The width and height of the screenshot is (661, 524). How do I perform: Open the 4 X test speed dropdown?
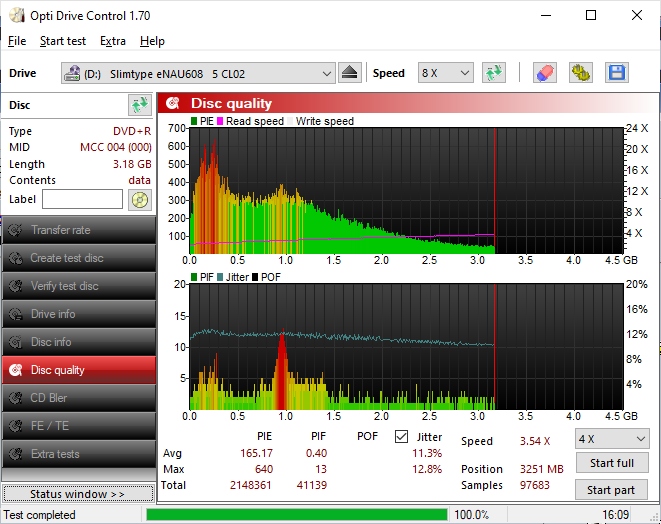[x=611, y=438]
